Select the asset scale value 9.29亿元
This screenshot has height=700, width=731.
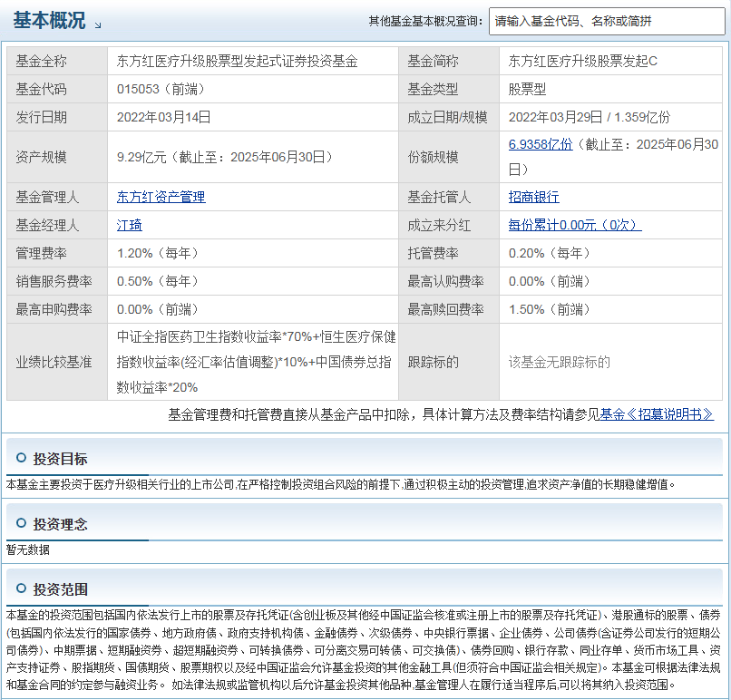[141, 157]
